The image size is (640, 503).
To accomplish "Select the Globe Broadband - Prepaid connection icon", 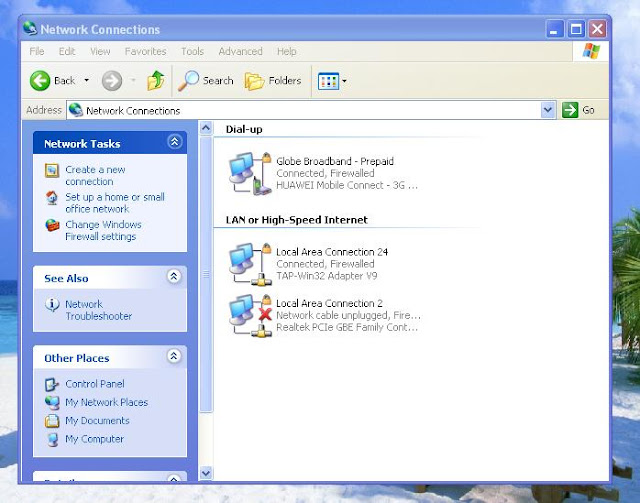I will click(x=250, y=174).
